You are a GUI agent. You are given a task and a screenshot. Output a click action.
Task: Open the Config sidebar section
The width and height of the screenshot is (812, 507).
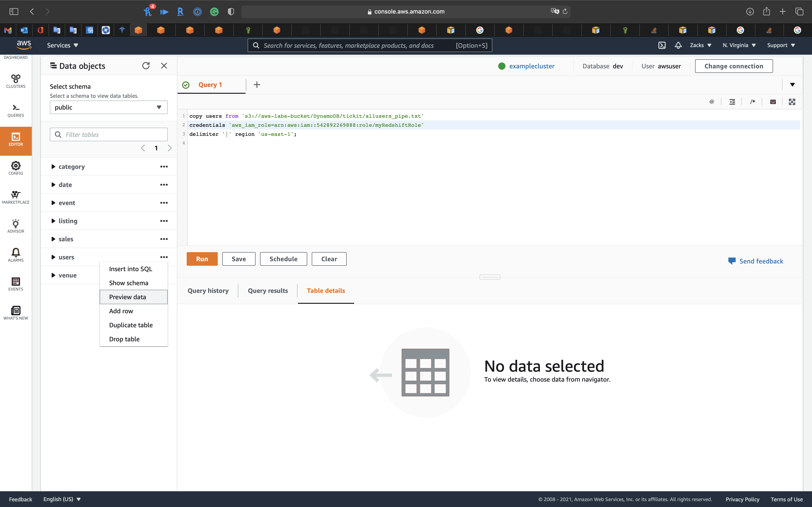(16, 168)
